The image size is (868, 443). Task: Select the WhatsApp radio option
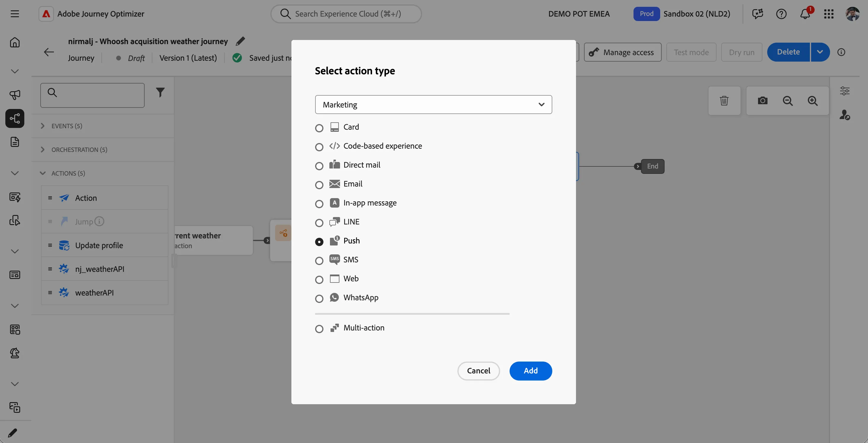pyautogui.click(x=319, y=299)
